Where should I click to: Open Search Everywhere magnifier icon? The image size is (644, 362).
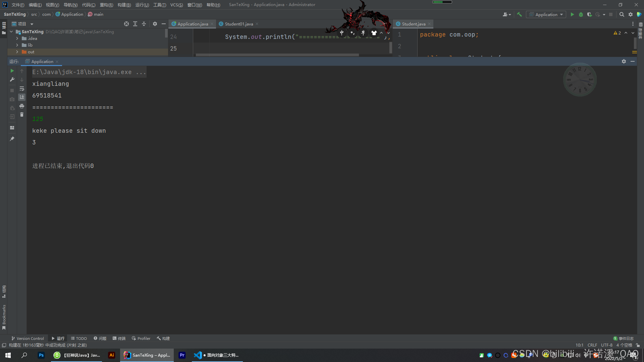[x=622, y=14]
